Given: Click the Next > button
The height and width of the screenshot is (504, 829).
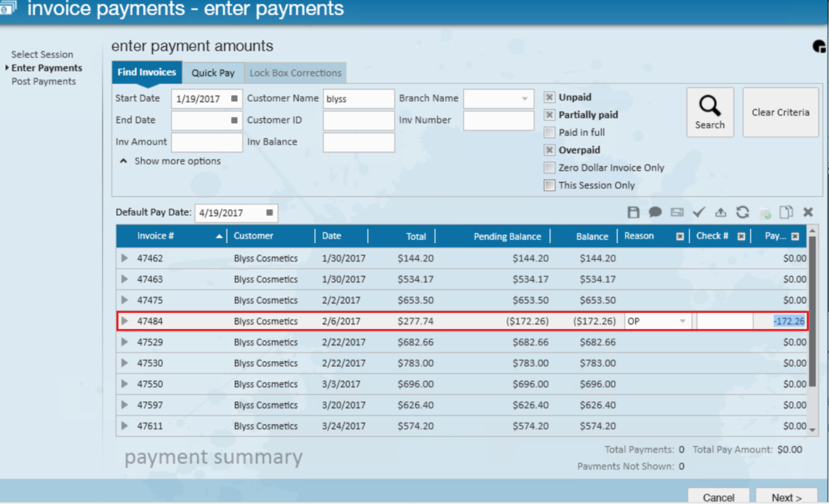Looking at the screenshot, I should click(x=787, y=496).
